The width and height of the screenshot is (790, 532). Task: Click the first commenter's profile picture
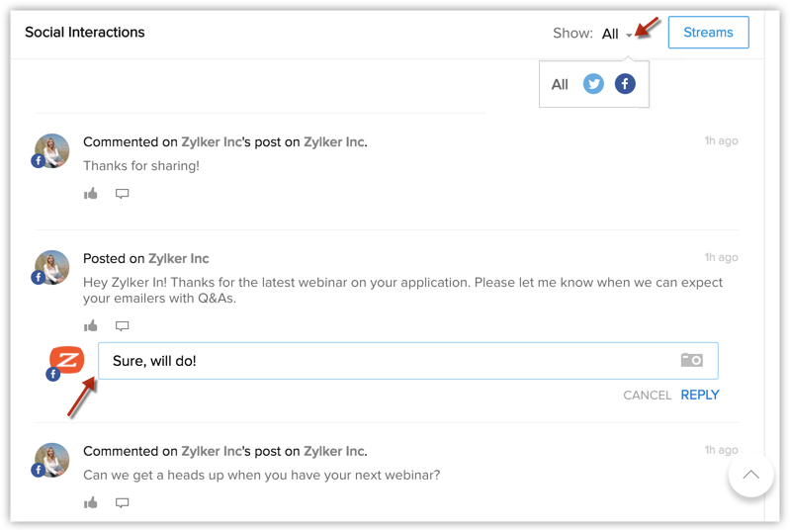point(51,150)
